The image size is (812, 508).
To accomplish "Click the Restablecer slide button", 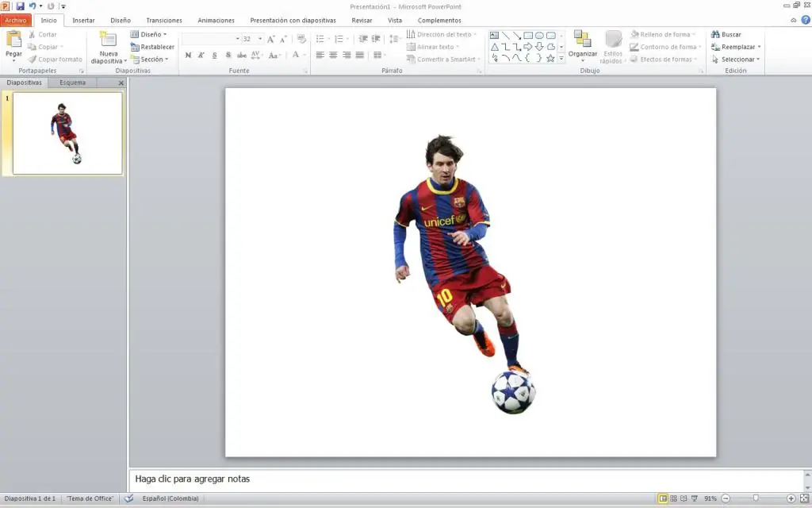I will click(152, 47).
